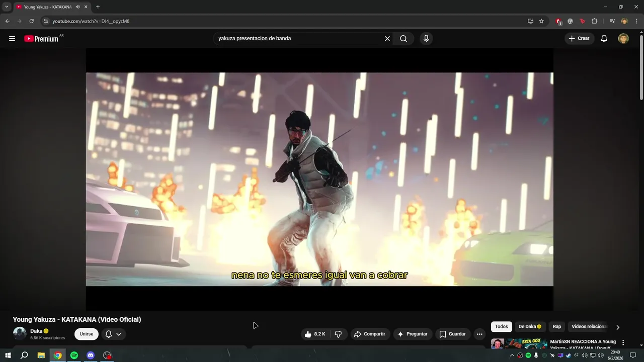Click the volume speaker in system tray

tap(600, 355)
